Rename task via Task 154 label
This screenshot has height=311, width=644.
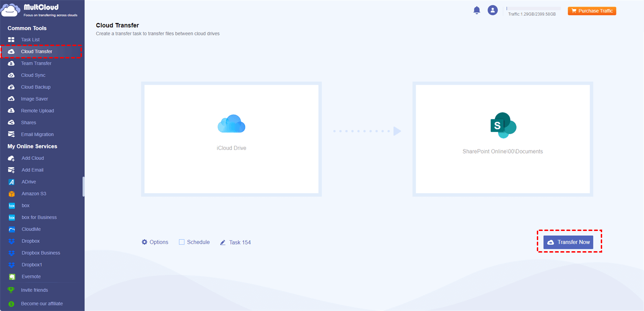click(240, 242)
